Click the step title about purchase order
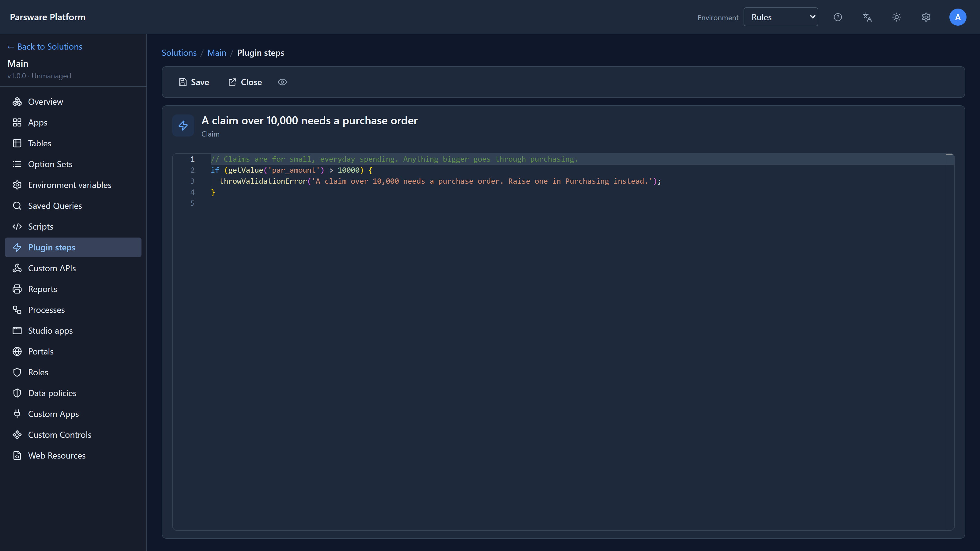 (x=309, y=121)
